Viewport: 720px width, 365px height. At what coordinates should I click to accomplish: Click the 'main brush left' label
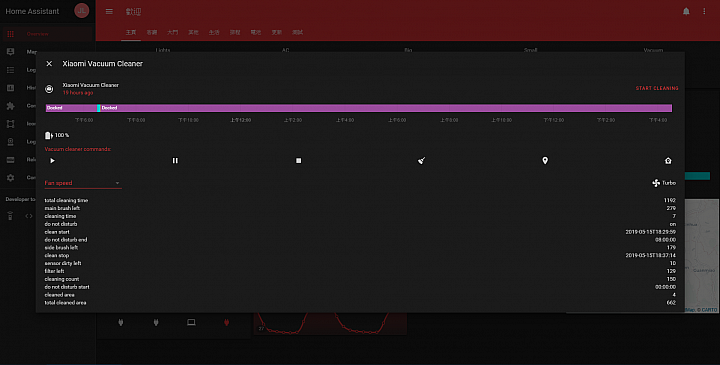pyautogui.click(x=62, y=208)
